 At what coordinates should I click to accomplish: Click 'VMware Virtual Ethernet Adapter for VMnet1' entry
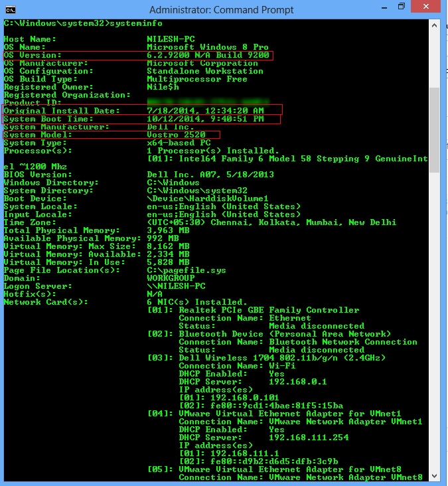[x=290, y=414]
